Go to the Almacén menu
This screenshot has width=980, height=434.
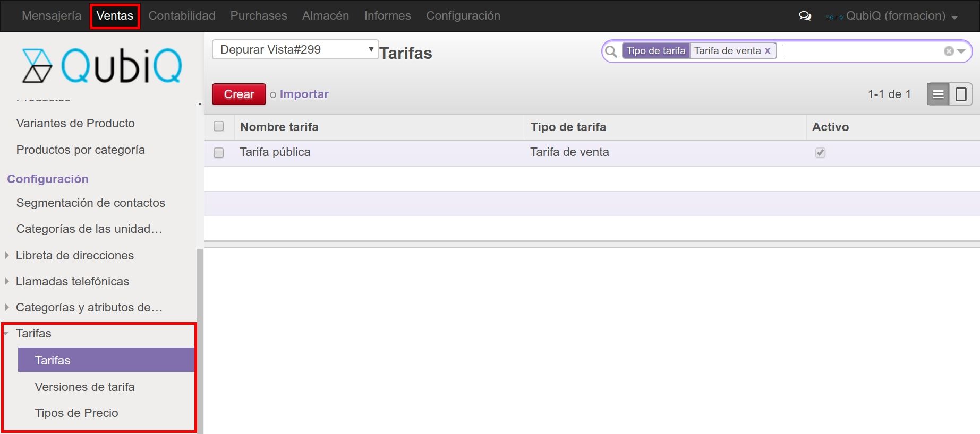click(x=325, y=16)
